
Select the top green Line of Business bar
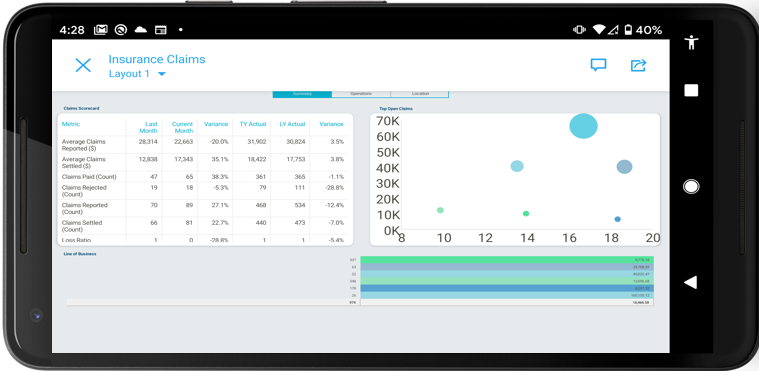pos(507,260)
